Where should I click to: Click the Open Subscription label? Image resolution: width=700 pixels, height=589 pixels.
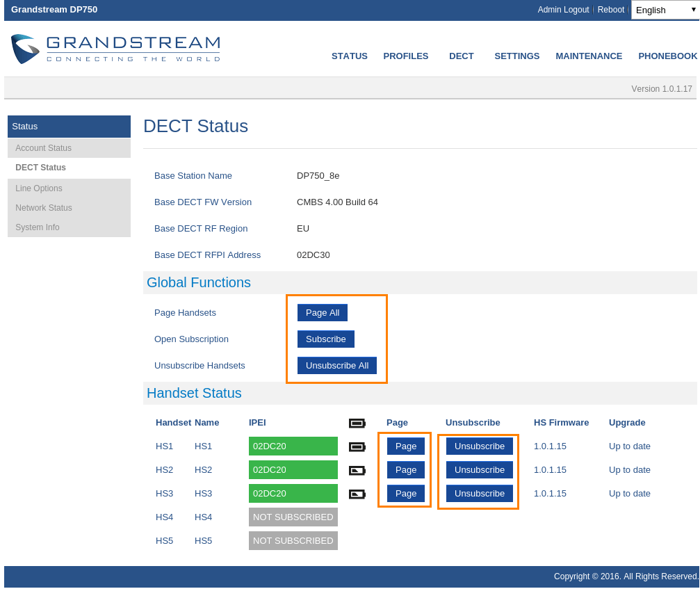point(192,339)
